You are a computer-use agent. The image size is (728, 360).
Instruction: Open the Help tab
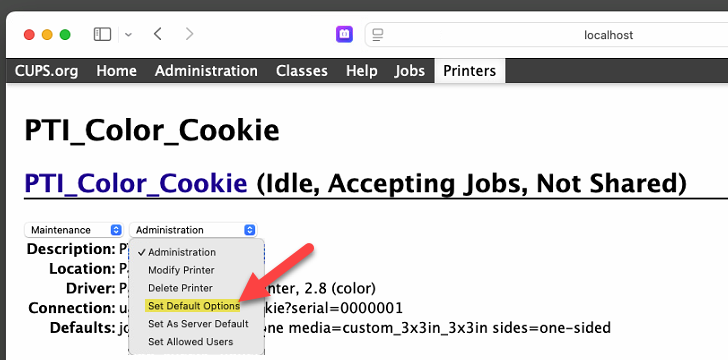click(361, 71)
